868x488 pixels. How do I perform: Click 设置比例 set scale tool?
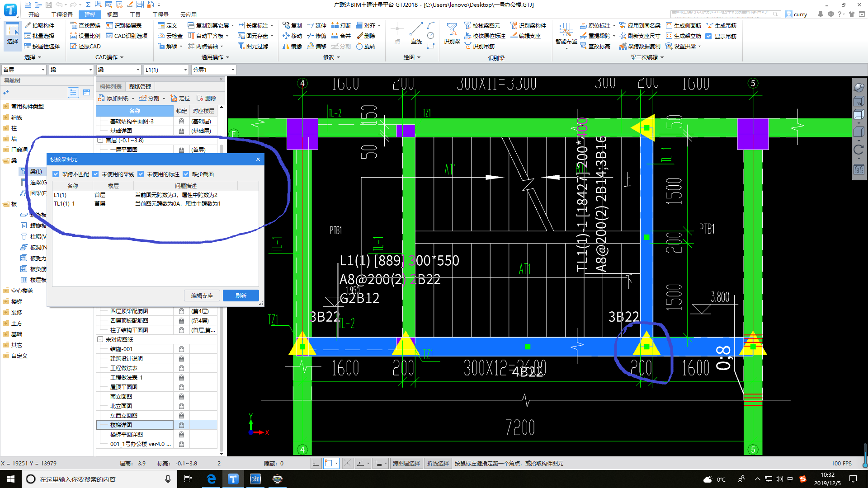pos(85,36)
